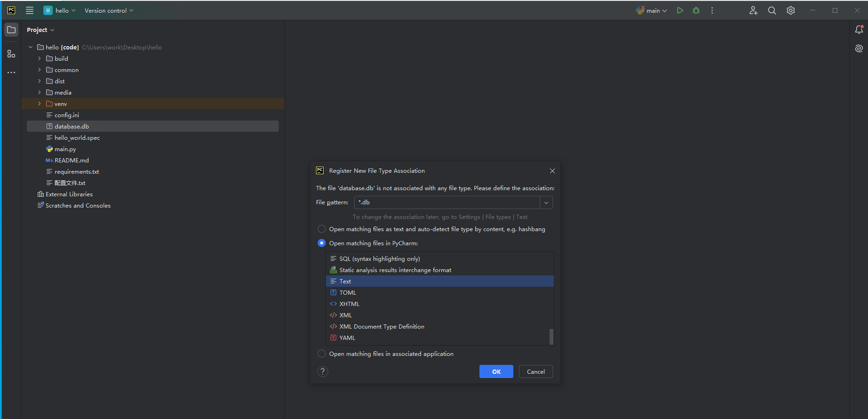The height and width of the screenshot is (419, 868).
Task: Open the main run configuration dropdown
Action: (652, 10)
